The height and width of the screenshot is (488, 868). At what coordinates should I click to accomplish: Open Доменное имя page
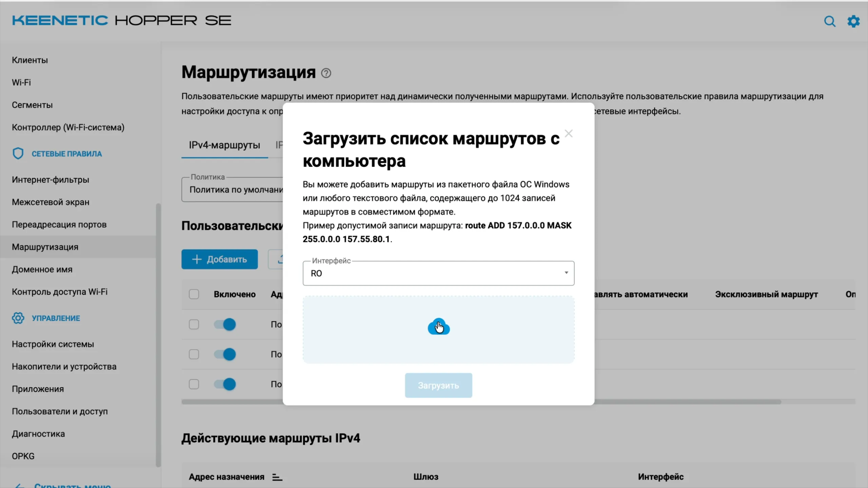[42, 269]
